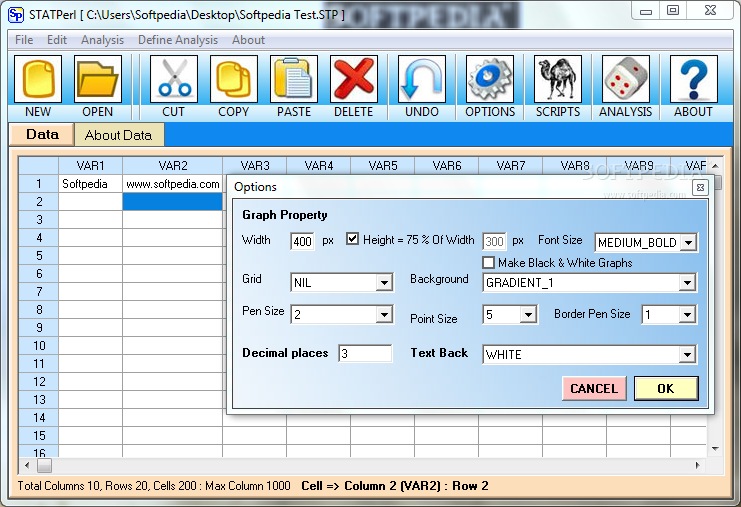Viewport: 741px width, 507px height.
Task: Close the Options dialog
Action: pos(700,188)
